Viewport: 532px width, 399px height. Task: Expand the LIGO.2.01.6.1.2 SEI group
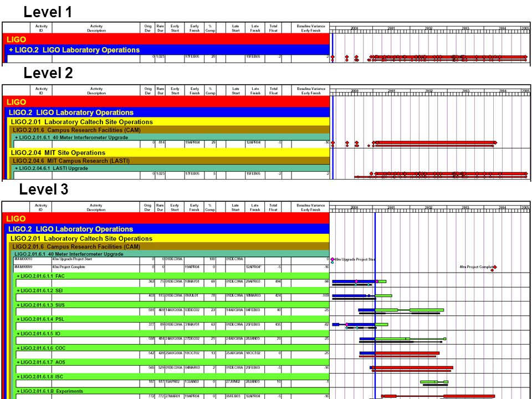click(18, 291)
